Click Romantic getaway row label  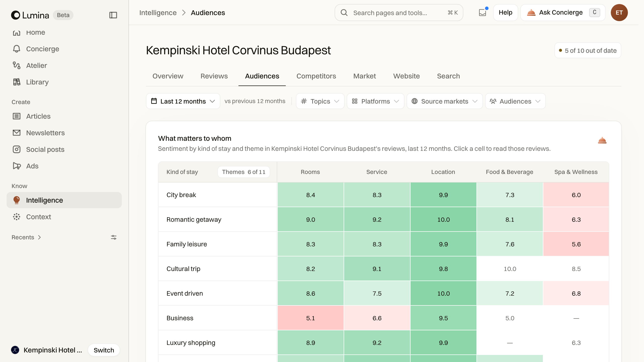(194, 219)
